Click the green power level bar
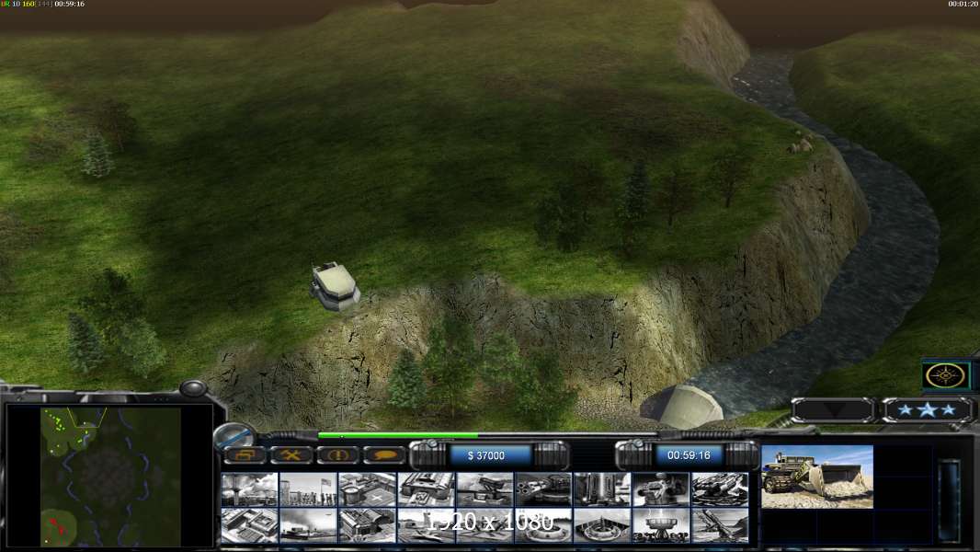 click(397, 435)
